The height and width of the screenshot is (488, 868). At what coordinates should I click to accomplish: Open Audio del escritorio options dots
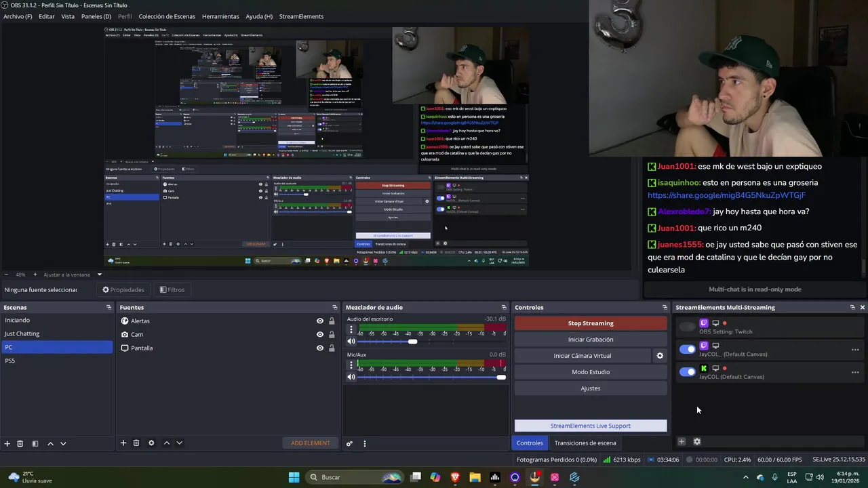[351, 330]
